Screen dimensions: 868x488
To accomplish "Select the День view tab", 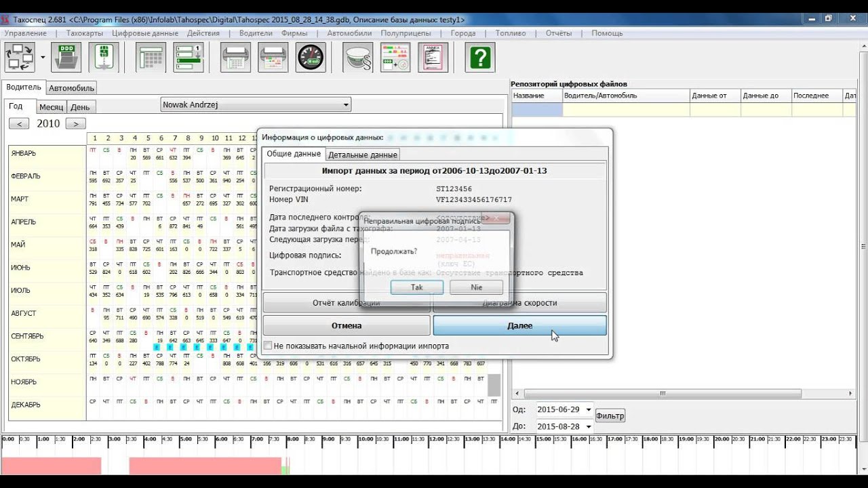I will point(80,107).
